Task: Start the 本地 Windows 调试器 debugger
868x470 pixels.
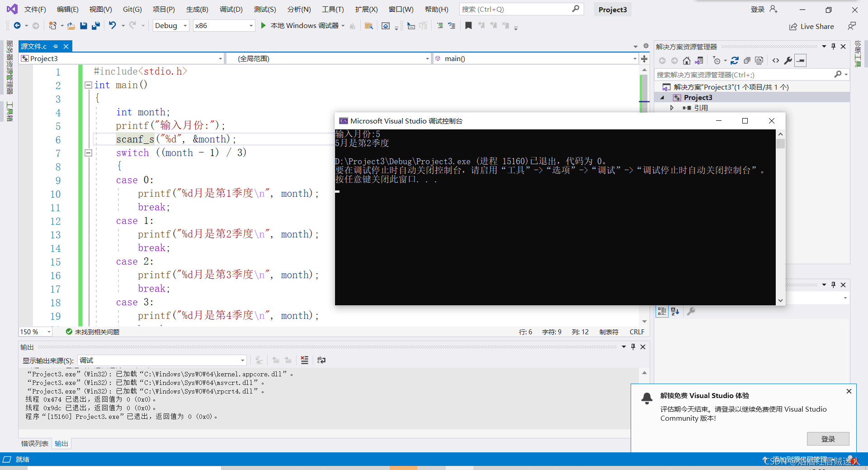Action: coord(300,26)
